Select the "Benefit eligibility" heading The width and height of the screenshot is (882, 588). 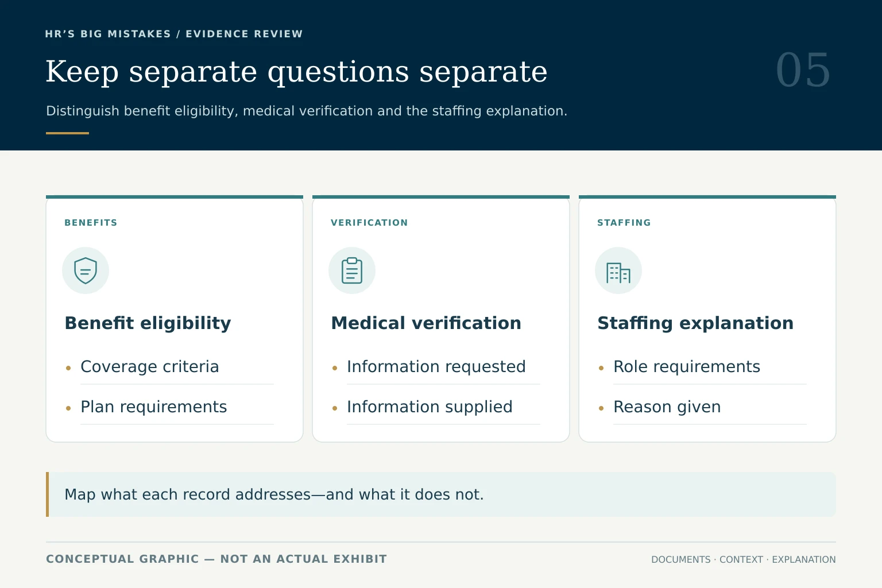click(x=148, y=323)
